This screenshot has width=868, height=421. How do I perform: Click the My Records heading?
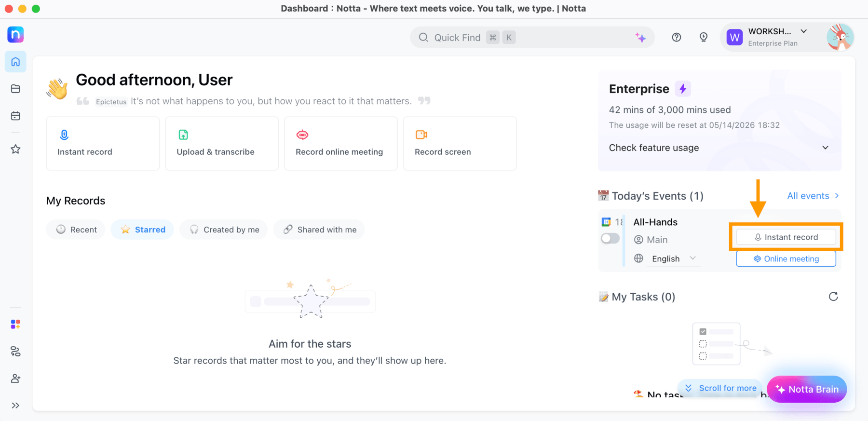tap(76, 201)
